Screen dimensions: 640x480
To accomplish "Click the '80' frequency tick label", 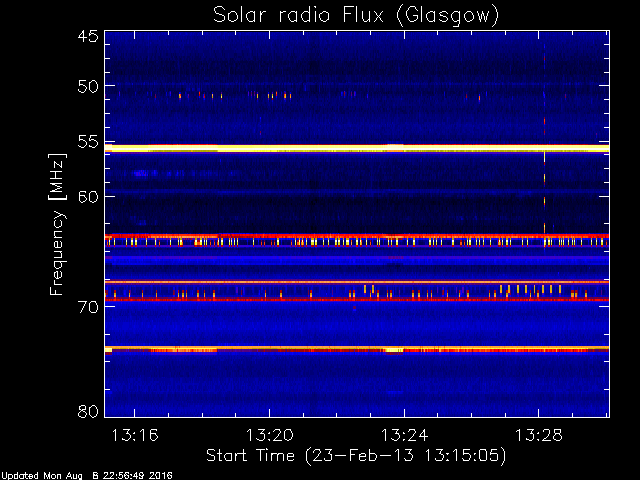I will (x=88, y=411).
